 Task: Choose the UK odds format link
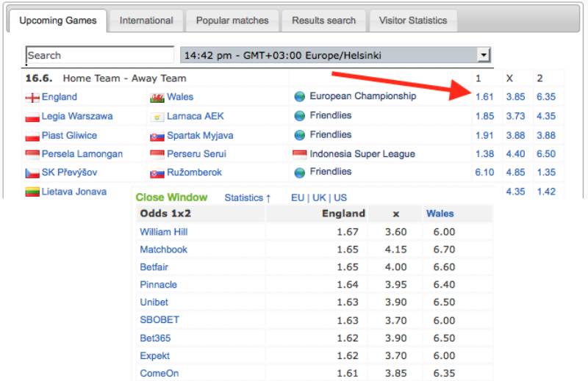tap(319, 197)
